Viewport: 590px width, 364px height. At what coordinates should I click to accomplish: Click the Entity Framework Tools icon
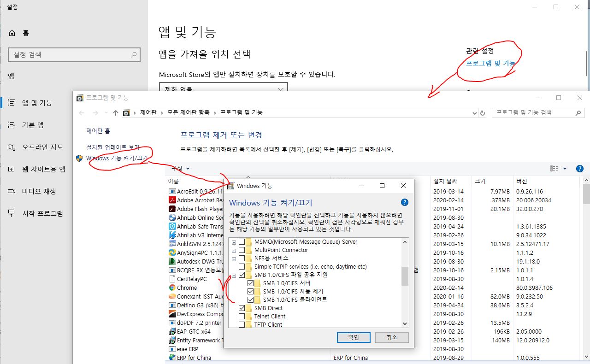[172, 340]
